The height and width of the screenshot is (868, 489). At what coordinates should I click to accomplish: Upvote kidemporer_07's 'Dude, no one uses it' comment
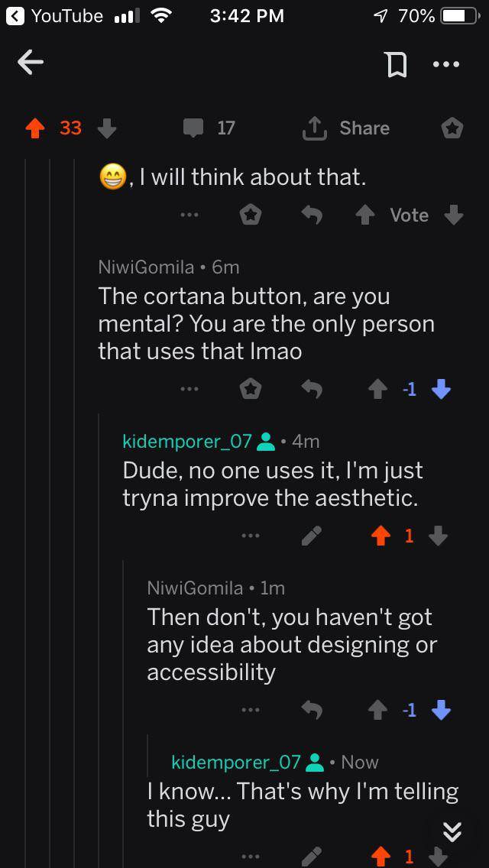click(x=380, y=536)
